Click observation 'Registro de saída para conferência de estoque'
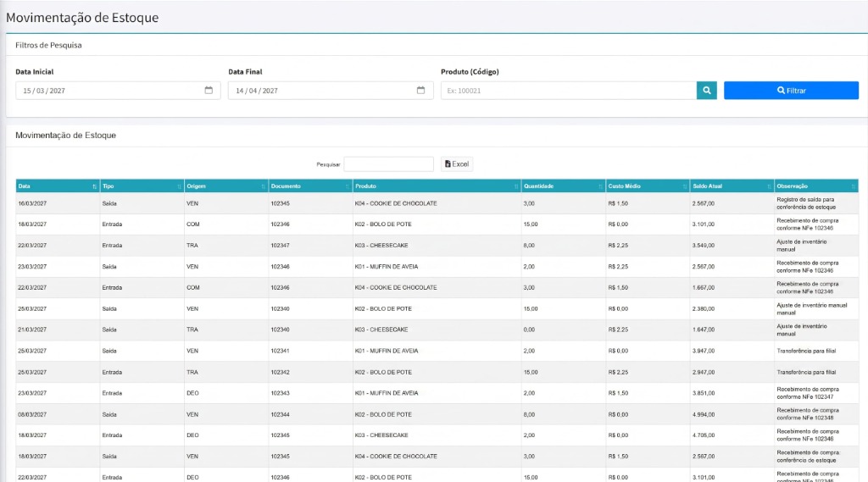868x482 pixels. [806, 203]
